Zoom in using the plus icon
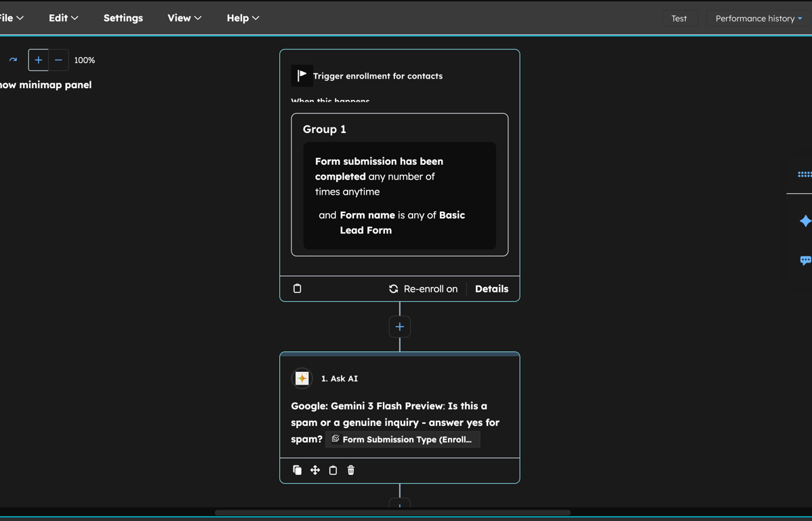This screenshot has width=812, height=521. click(38, 60)
